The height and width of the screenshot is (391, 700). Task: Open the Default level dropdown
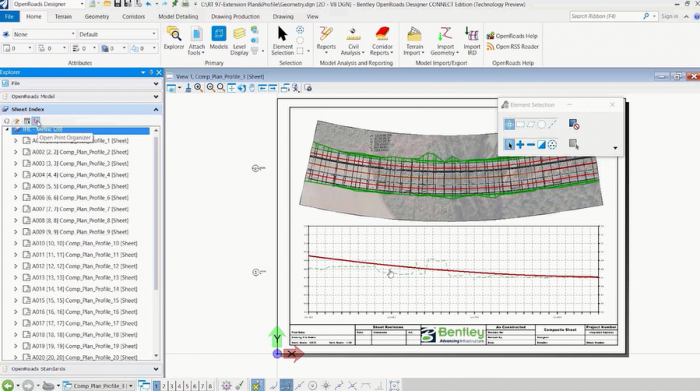(118, 34)
